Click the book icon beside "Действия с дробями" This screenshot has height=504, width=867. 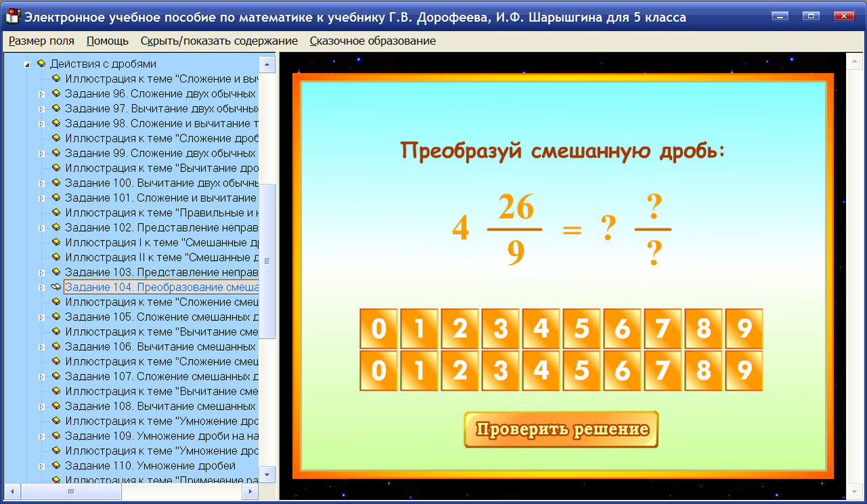41,64
